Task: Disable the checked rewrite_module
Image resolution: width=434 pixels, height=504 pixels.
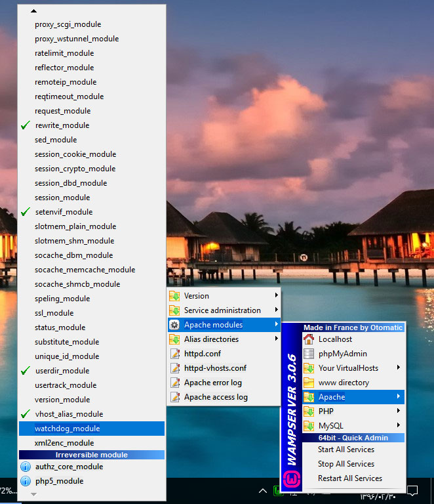Action: pyautogui.click(x=62, y=125)
